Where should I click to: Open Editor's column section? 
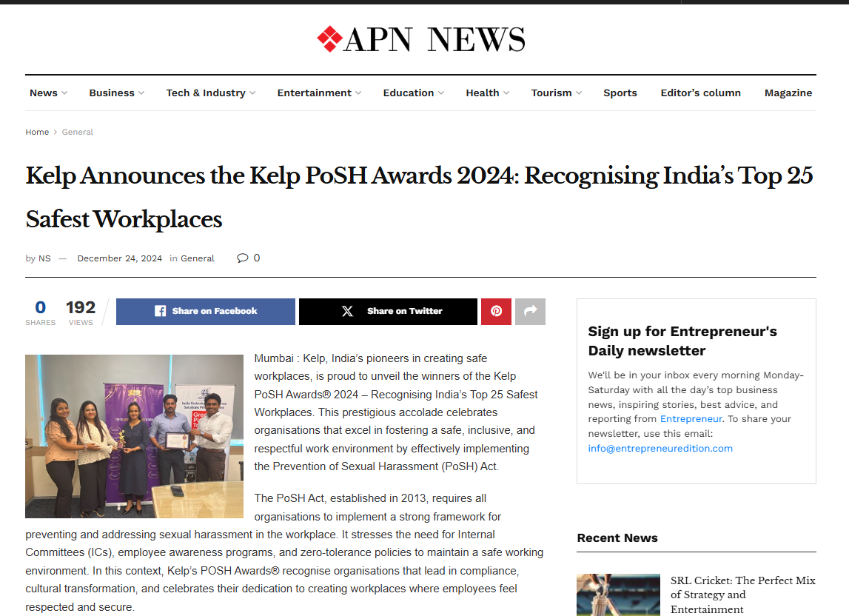coord(701,93)
